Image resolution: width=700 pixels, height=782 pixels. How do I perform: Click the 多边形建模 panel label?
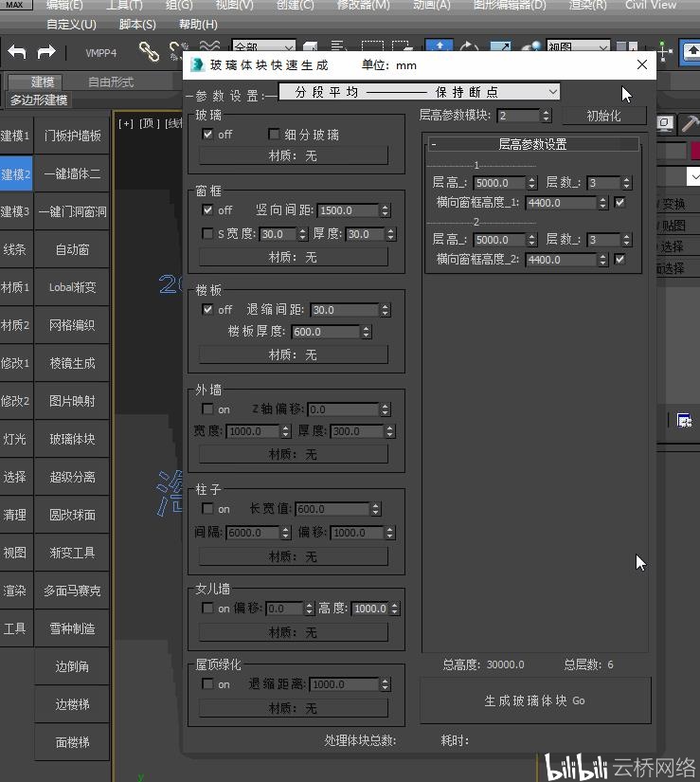tap(39, 100)
